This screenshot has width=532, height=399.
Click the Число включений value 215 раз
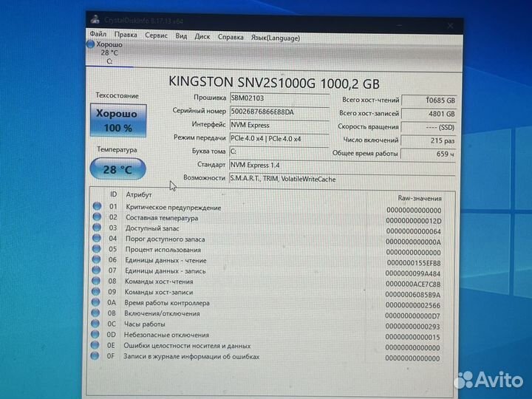[429, 140]
